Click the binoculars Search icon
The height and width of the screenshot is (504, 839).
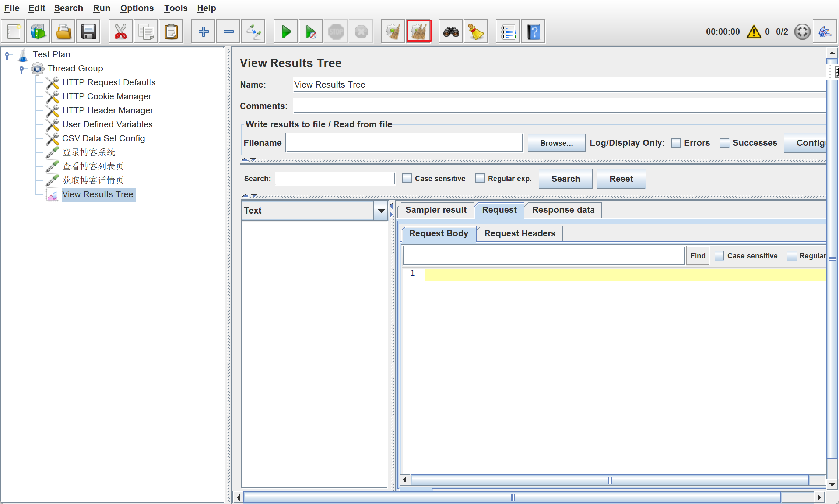point(451,32)
